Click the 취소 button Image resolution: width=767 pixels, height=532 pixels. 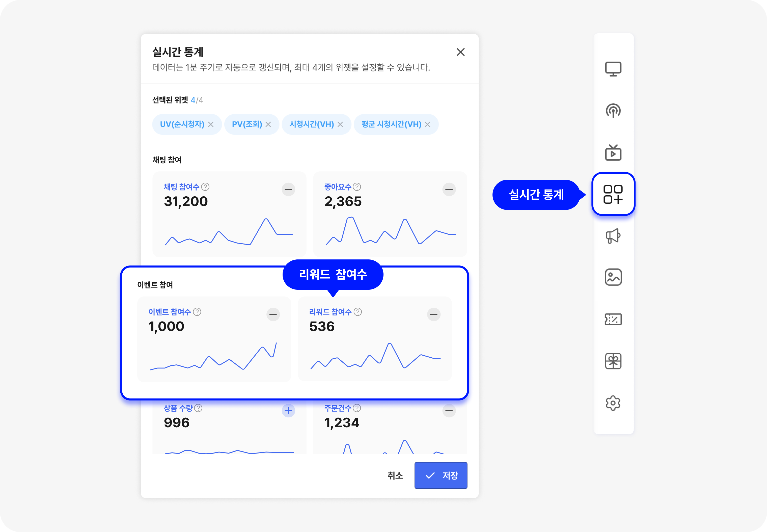[x=395, y=475]
